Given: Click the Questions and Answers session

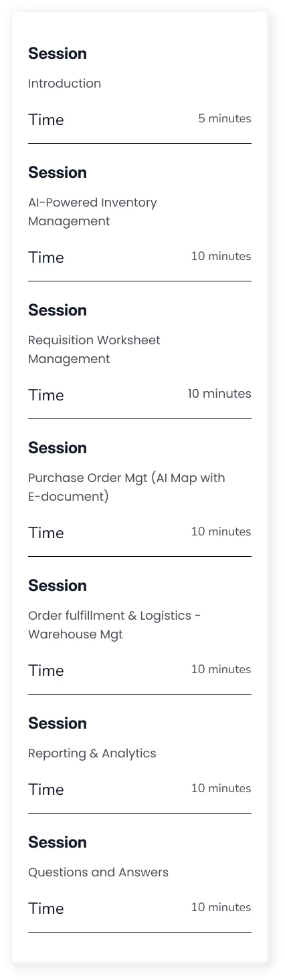Looking at the screenshot, I should [x=98, y=872].
